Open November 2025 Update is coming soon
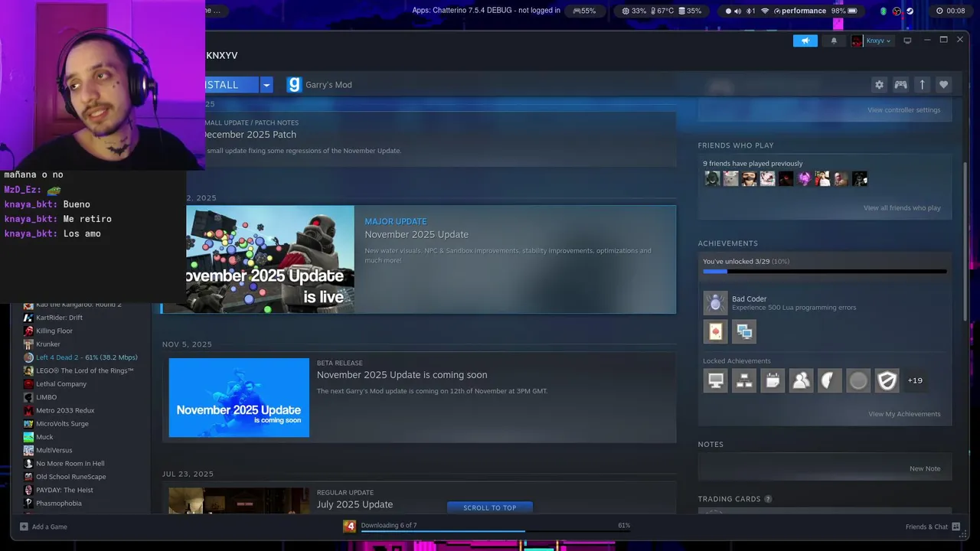The height and width of the screenshot is (551, 980). click(x=402, y=375)
